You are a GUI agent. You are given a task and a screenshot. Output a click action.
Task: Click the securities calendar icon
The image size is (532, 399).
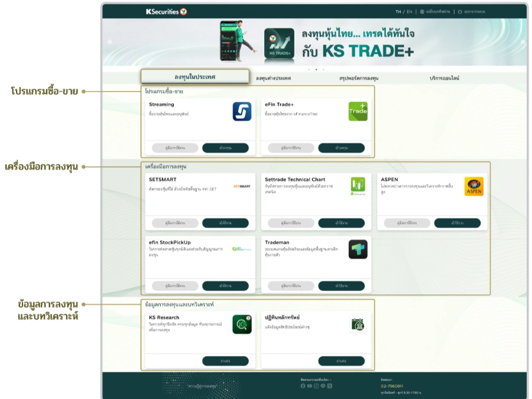tap(358, 324)
